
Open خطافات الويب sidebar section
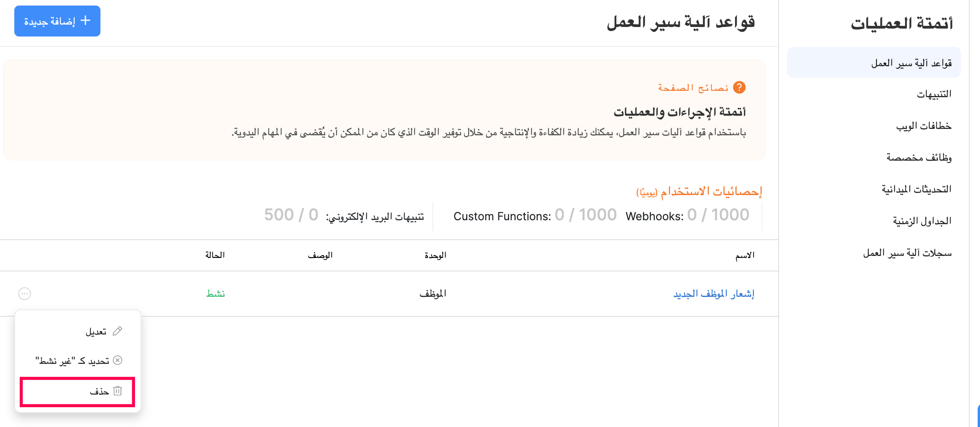[x=924, y=126]
